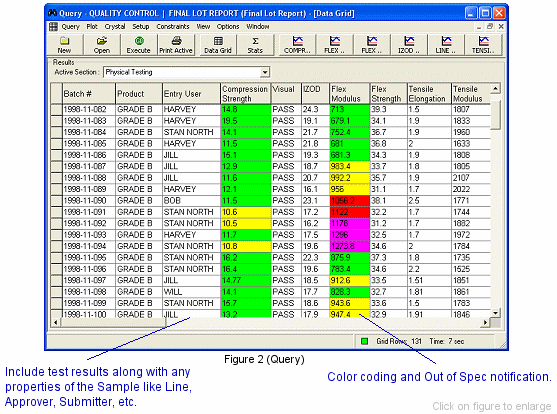Click the Flex Modulus column header
The height and width of the screenshot is (414, 557).
pyautogui.click(x=350, y=94)
